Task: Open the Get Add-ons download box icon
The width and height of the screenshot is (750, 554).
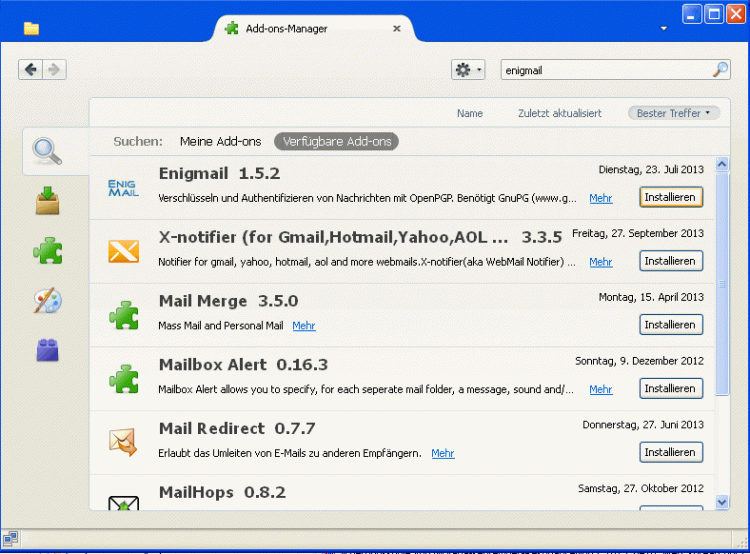Action: pos(47,201)
